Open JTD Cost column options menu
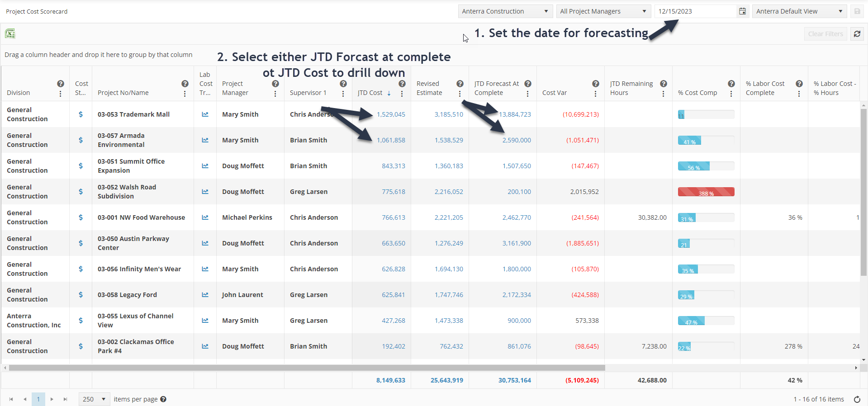868x406 pixels. coord(402,94)
